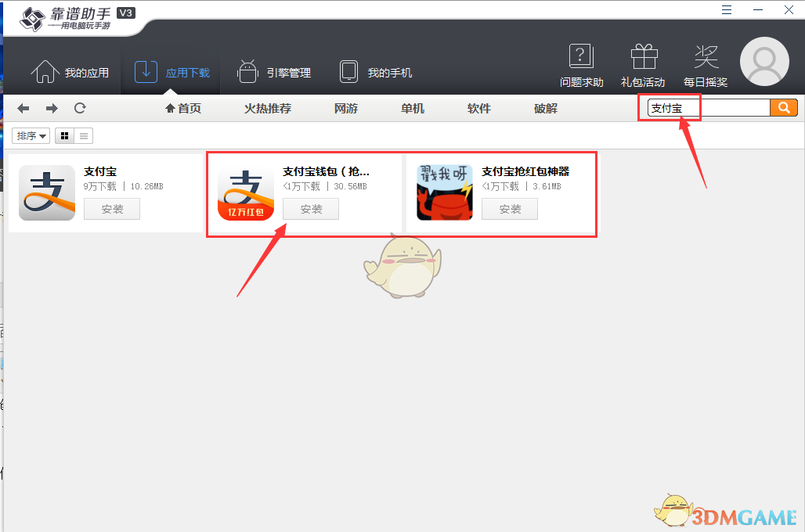The image size is (805, 532).
Task: Open the 火热推荐 category
Action: point(268,108)
